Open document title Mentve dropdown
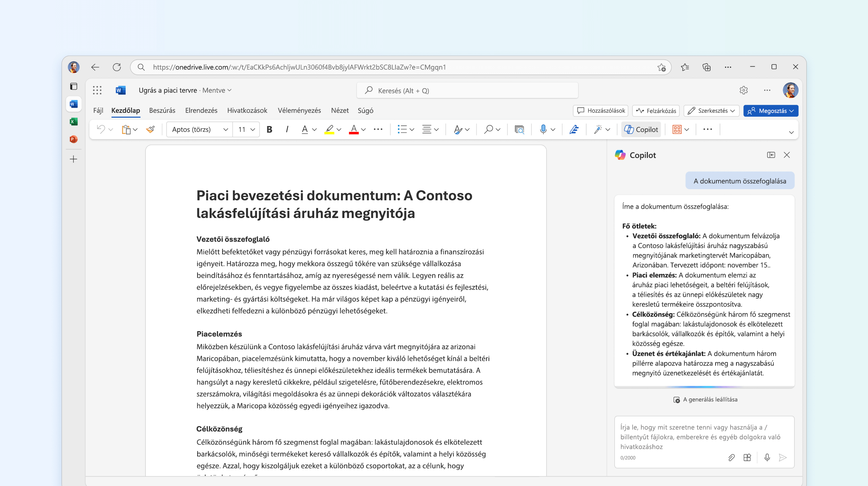 click(217, 90)
